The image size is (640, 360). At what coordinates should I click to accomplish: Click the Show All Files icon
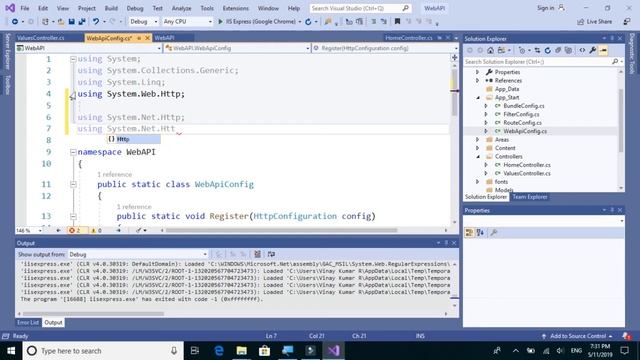(568, 50)
